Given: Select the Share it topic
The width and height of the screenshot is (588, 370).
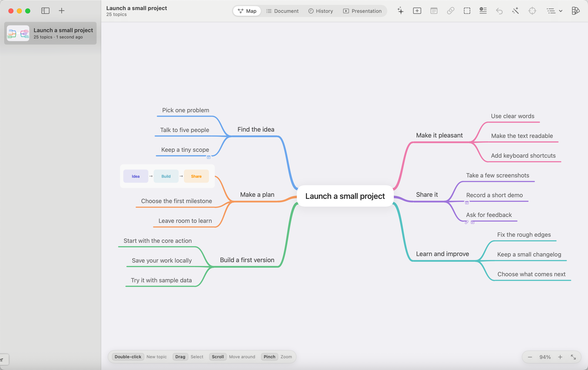Looking at the screenshot, I should tap(427, 195).
